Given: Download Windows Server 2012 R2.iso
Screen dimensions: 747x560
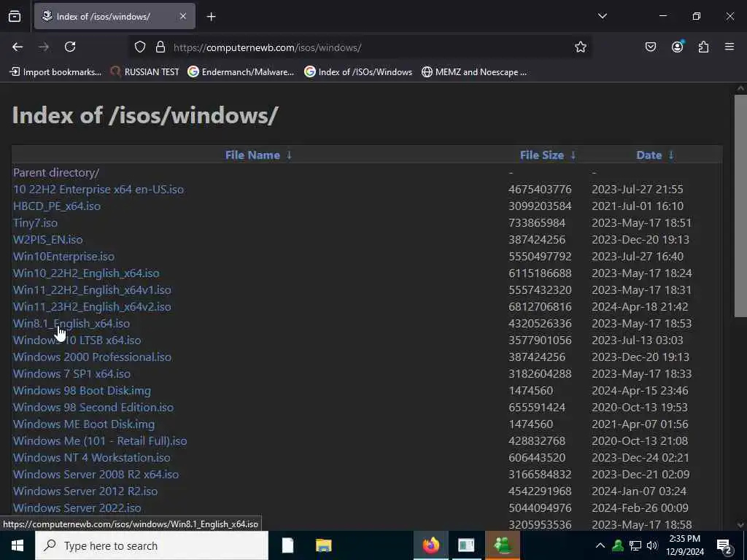Looking at the screenshot, I should click(85, 491).
